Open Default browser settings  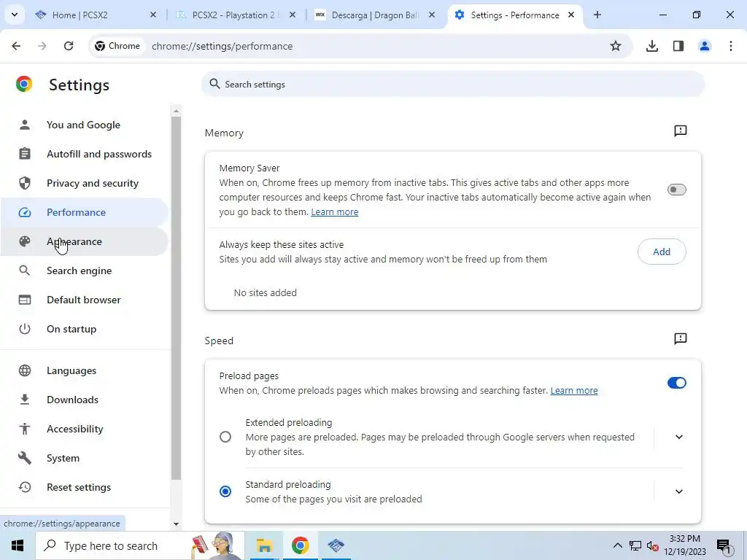[x=83, y=300]
